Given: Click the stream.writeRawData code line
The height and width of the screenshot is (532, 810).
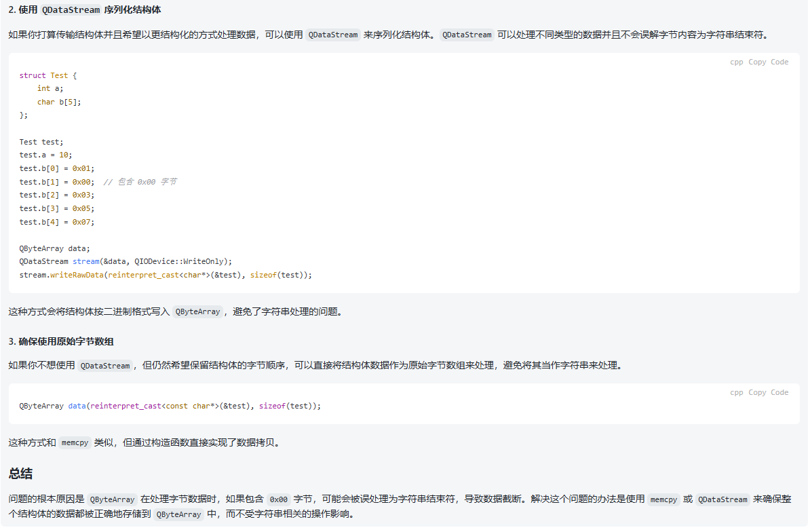Looking at the screenshot, I should [166, 275].
